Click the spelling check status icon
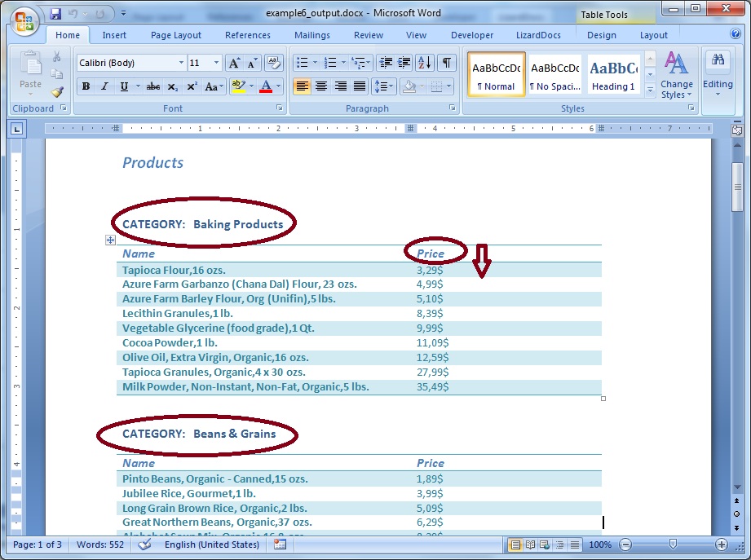Viewport: 751px width, 560px height. [x=144, y=545]
